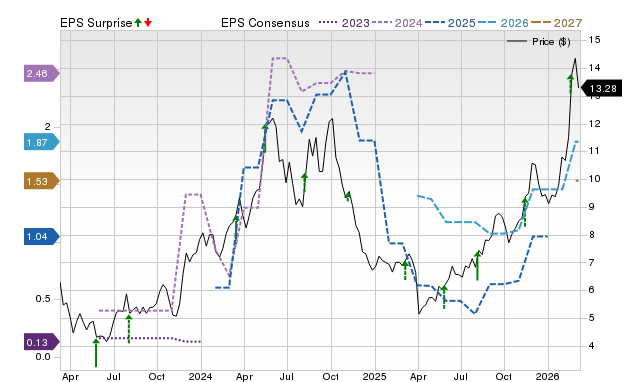This screenshot has width=640, height=382.
Task: Click the black 13.28 current price badge
Action: [x=601, y=89]
